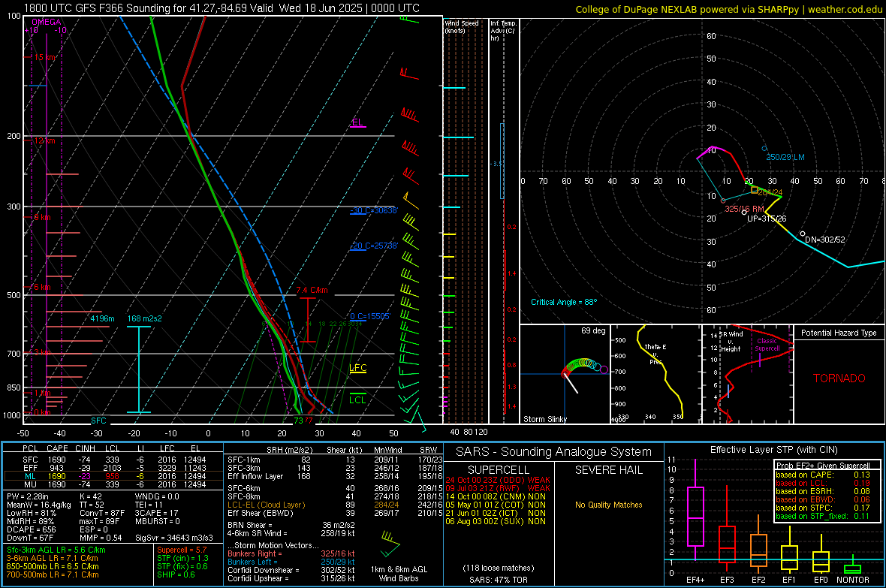Click the yellow LFC marker on skew-T

click(358, 368)
